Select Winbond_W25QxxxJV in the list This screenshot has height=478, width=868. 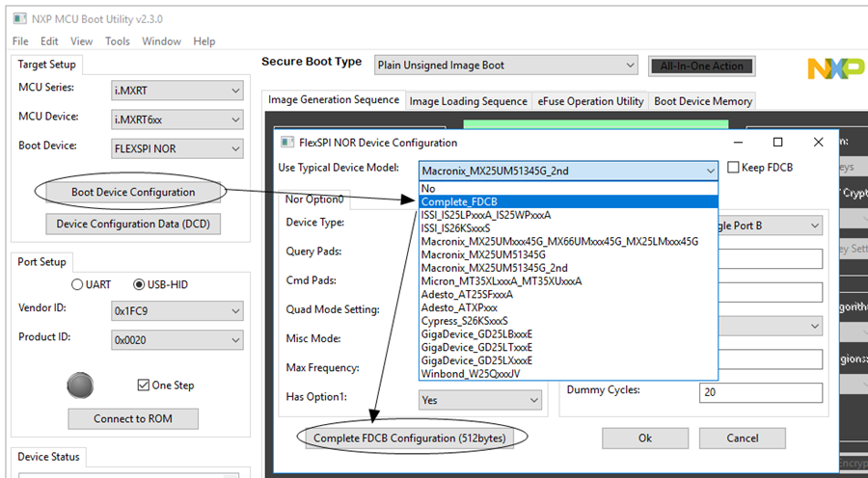pyautogui.click(x=568, y=374)
